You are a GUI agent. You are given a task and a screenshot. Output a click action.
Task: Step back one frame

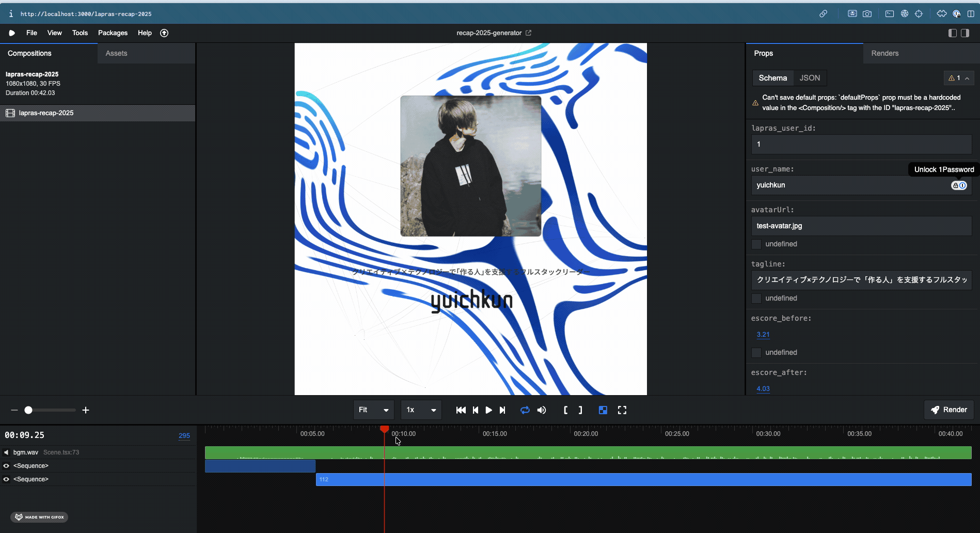coord(475,410)
